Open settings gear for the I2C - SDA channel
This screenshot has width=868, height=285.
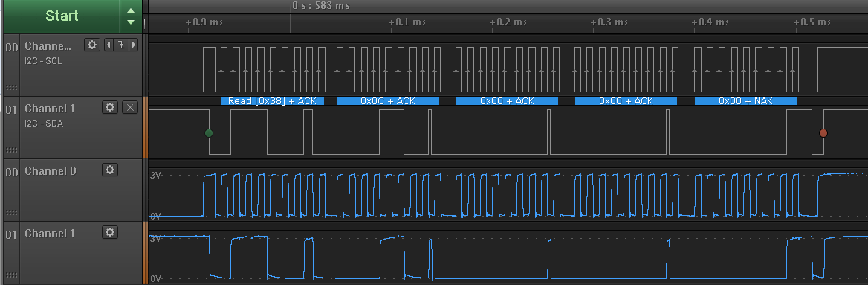pyautogui.click(x=110, y=107)
